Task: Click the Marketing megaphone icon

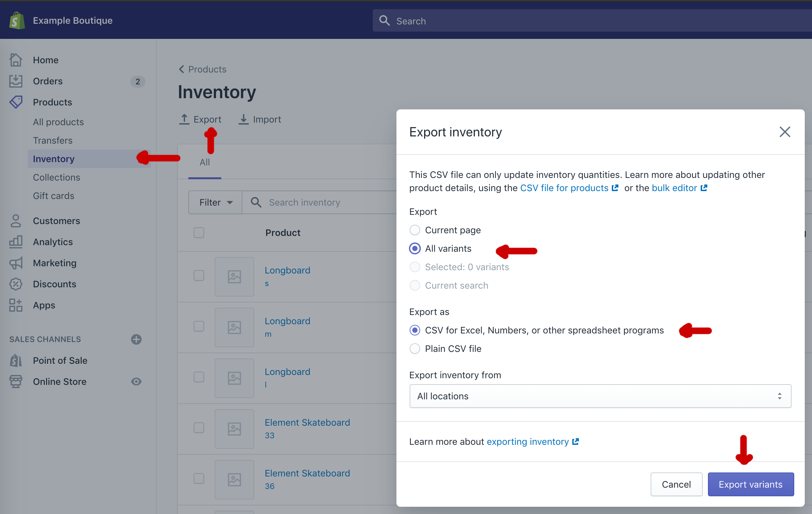Action: click(x=15, y=263)
